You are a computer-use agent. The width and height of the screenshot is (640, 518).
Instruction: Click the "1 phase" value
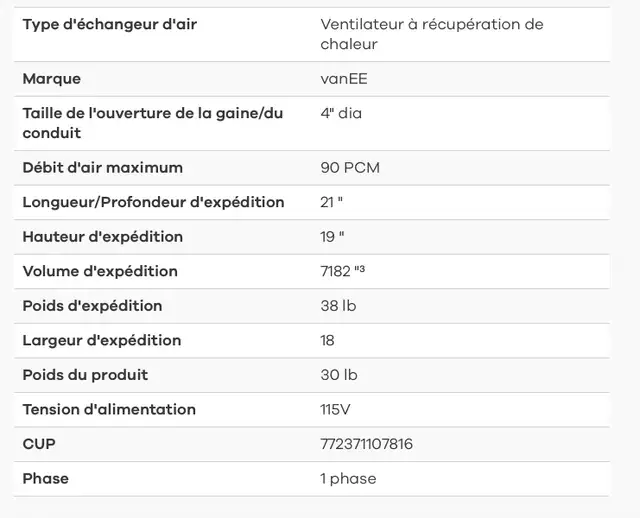pyautogui.click(x=348, y=479)
